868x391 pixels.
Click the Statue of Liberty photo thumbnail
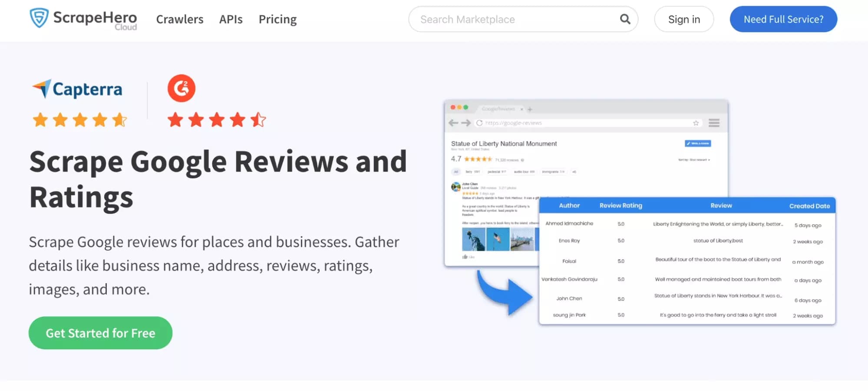pos(474,239)
